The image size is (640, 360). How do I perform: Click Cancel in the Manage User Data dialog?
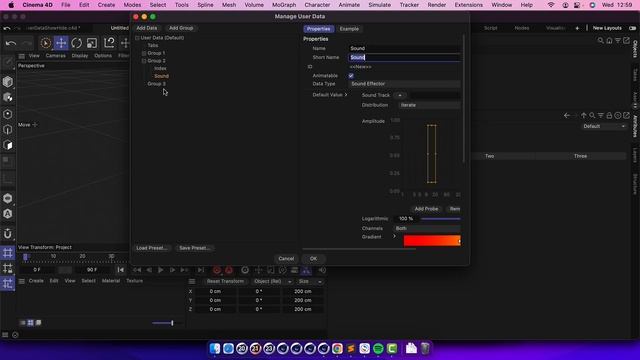pyautogui.click(x=286, y=259)
